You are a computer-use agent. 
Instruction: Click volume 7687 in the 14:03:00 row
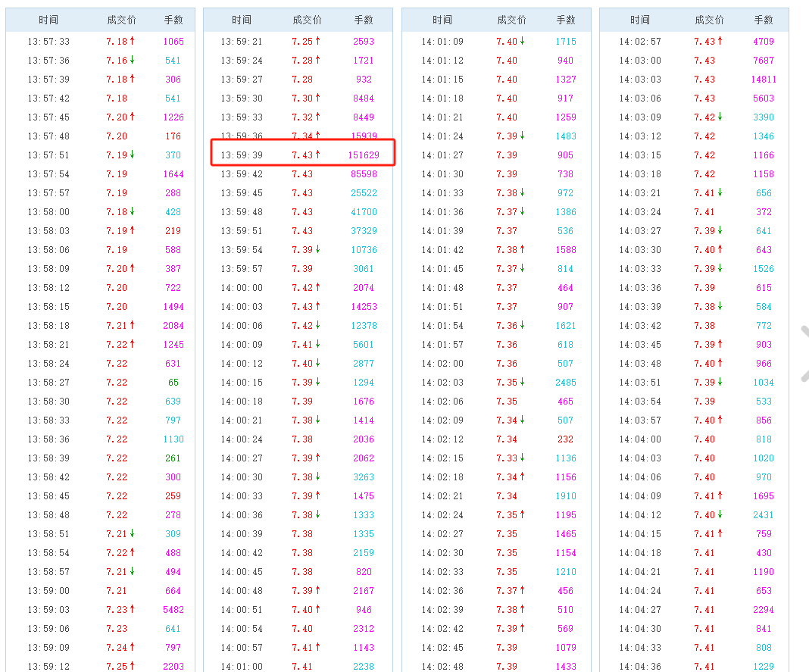point(764,61)
